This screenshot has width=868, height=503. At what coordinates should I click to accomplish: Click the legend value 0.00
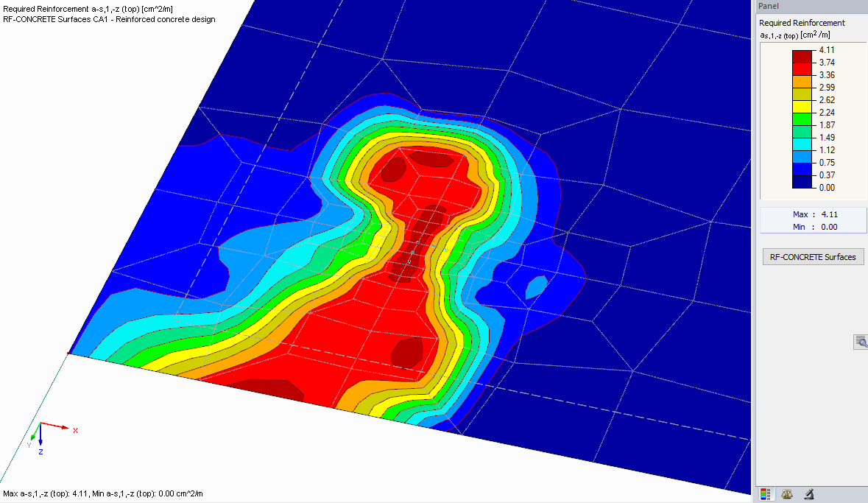tap(827, 188)
